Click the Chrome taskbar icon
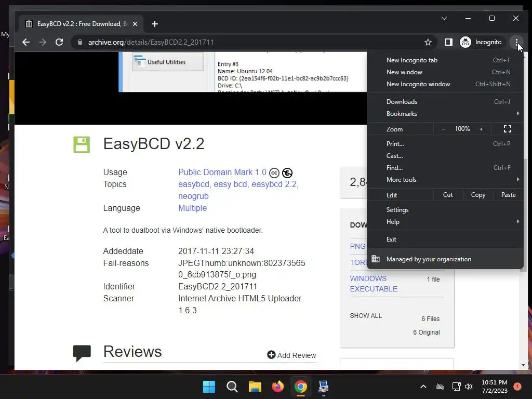This screenshot has width=532, height=399. [301, 387]
